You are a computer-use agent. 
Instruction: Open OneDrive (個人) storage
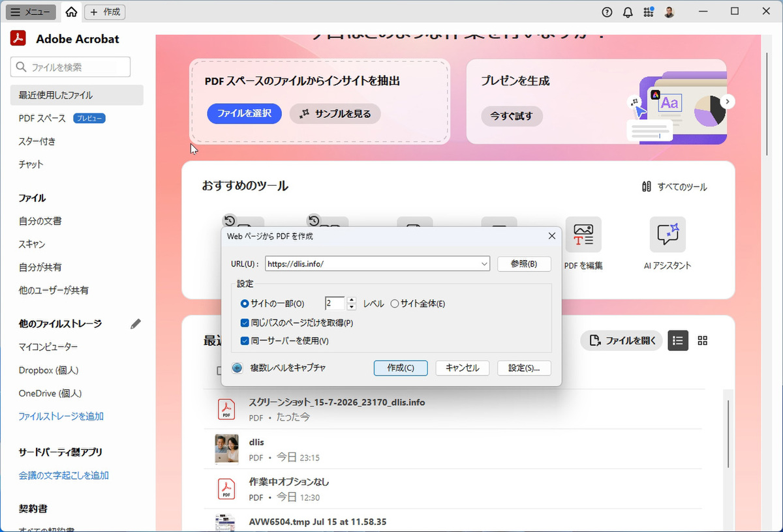pos(50,393)
